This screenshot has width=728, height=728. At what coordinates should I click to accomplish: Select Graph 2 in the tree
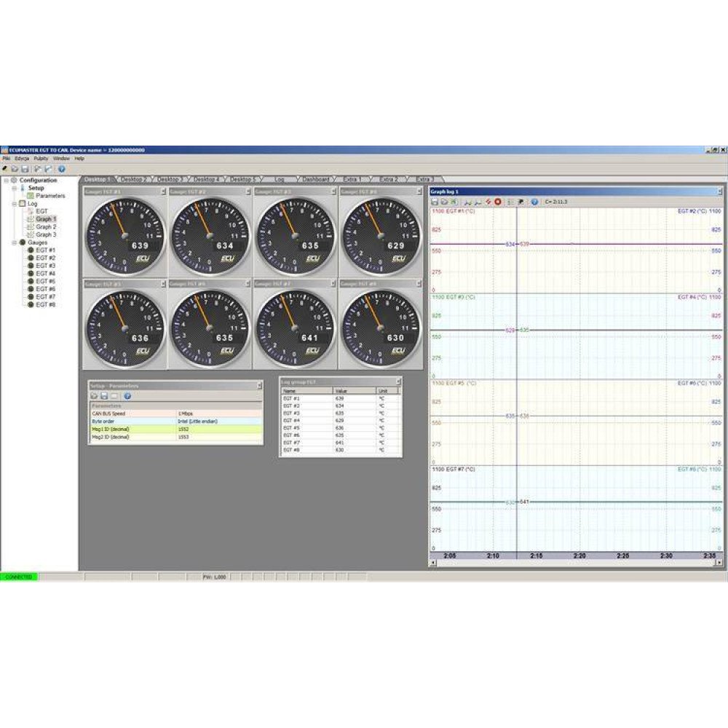[x=46, y=227]
